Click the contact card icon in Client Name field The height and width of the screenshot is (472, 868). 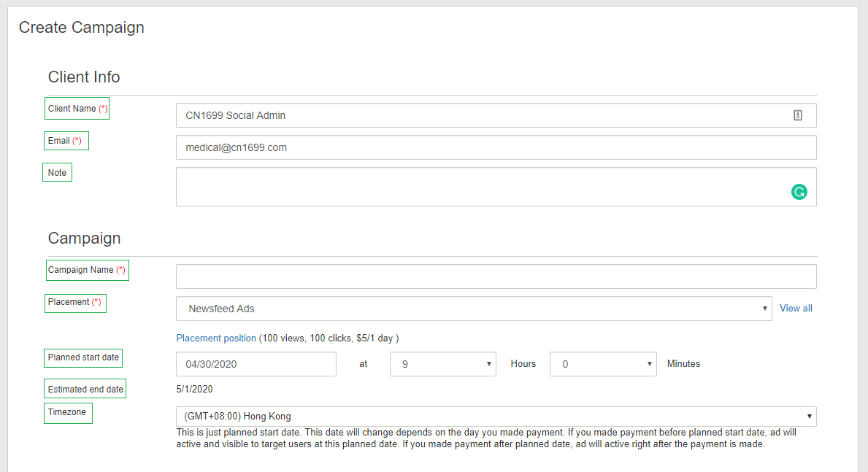tap(798, 115)
